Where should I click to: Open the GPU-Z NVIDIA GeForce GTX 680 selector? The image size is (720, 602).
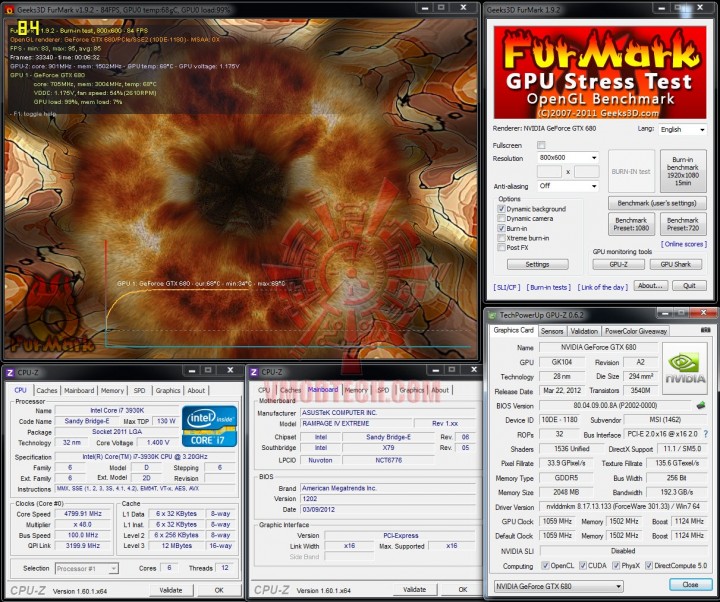point(558,586)
